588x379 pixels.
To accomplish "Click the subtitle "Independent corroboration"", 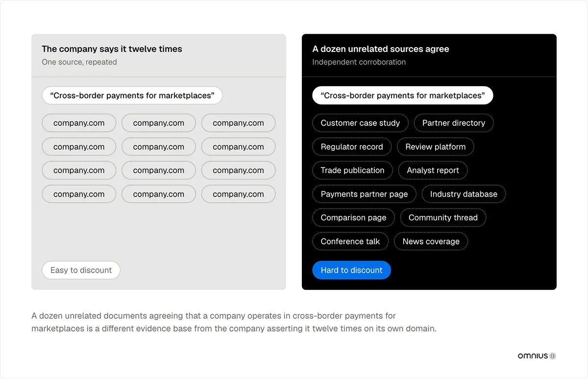I will (x=359, y=62).
